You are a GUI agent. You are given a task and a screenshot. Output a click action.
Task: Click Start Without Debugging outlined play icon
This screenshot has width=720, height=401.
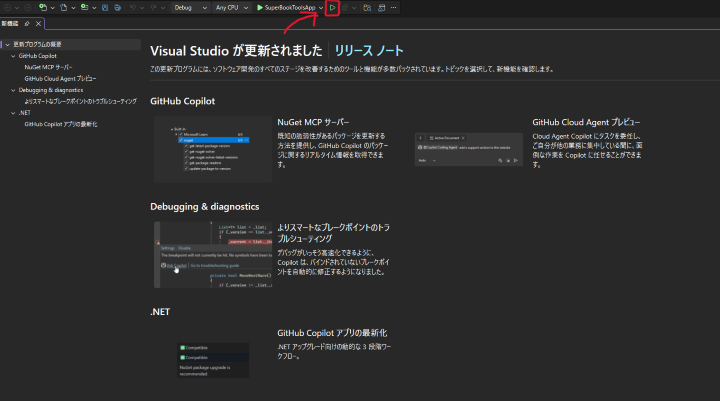(332, 7)
